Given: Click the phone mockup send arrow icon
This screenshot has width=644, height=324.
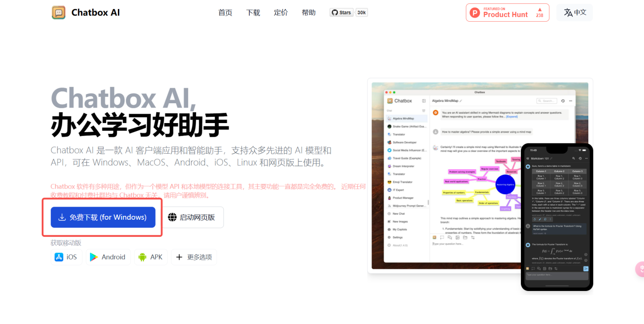Looking at the screenshot, I should point(586,269).
